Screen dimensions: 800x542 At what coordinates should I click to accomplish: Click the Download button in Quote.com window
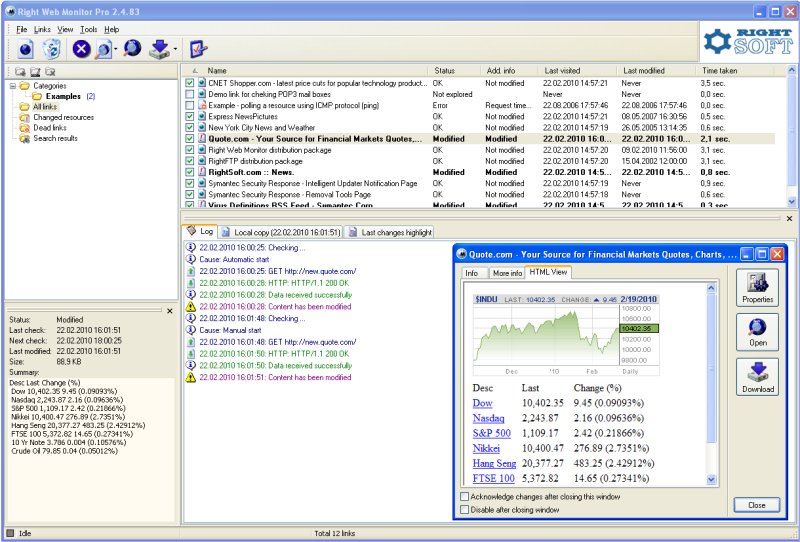(x=757, y=377)
